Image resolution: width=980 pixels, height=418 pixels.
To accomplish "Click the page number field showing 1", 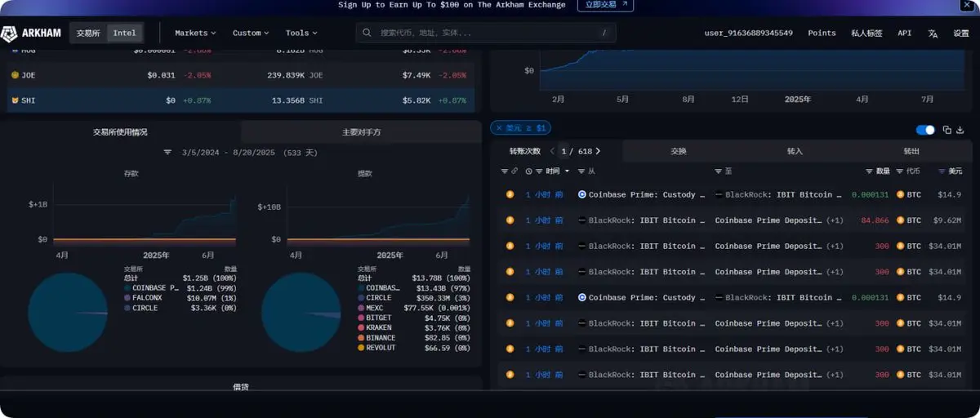I will click(x=563, y=151).
